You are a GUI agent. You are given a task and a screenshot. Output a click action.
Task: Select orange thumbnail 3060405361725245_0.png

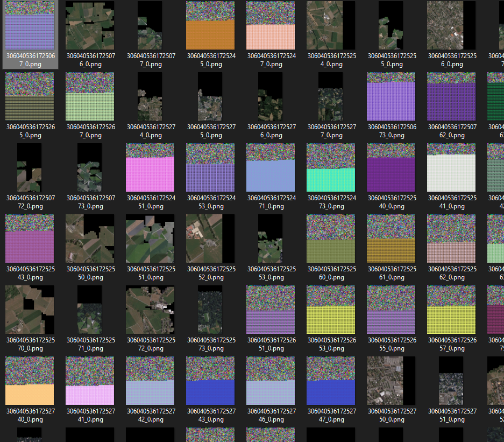click(210, 25)
